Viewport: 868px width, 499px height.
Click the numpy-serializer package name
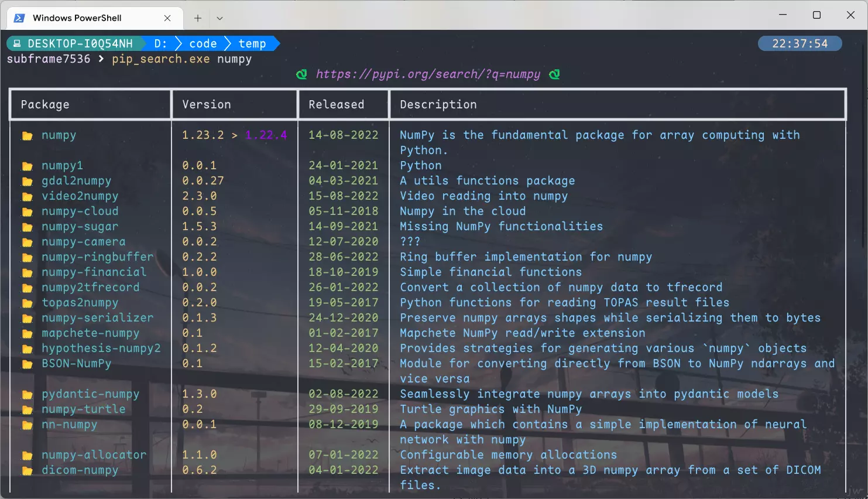pos(98,318)
